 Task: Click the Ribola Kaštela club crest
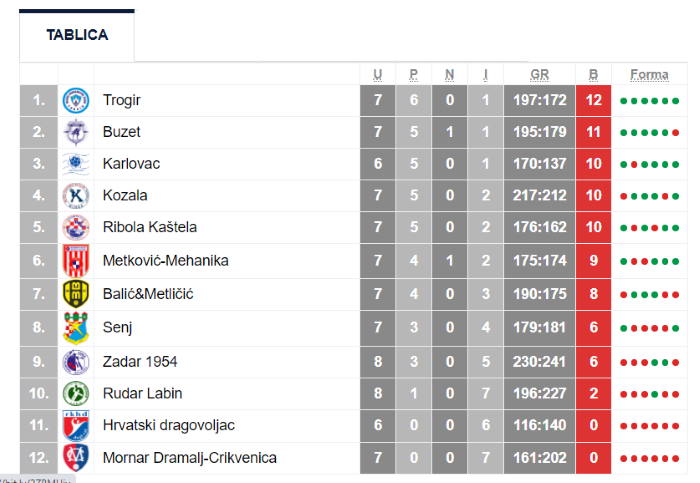pos(76,227)
